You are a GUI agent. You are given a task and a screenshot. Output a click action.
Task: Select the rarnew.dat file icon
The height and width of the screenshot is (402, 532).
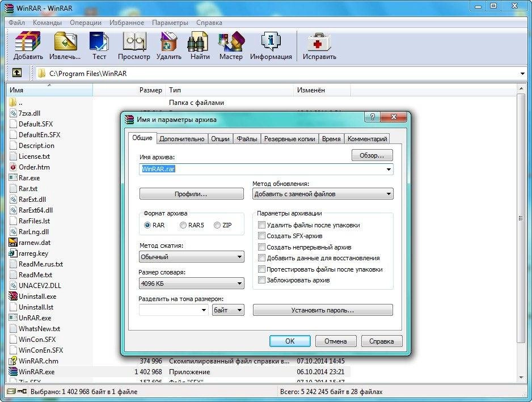[13, 243]
